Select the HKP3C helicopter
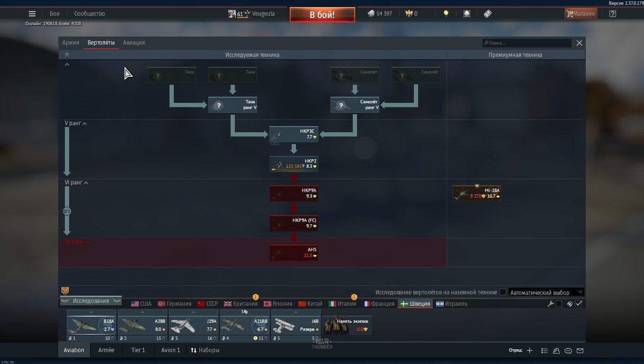The height and width of the screenshot is (364, 644). click(x=294, y=134)
